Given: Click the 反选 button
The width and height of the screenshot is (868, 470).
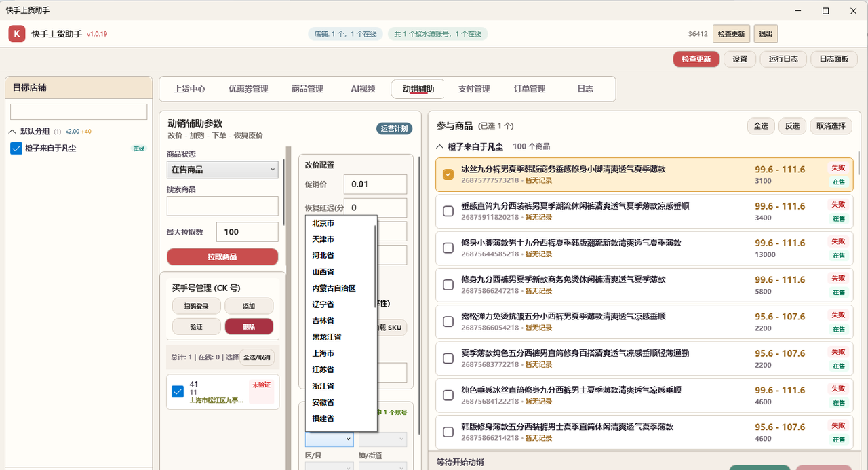Looking at the screenshot, I should 793,126.
